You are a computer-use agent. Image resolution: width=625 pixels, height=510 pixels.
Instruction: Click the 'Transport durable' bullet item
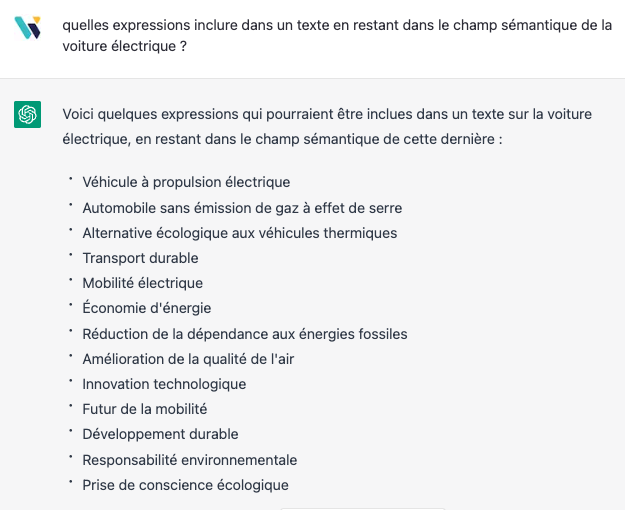point(140,258)
